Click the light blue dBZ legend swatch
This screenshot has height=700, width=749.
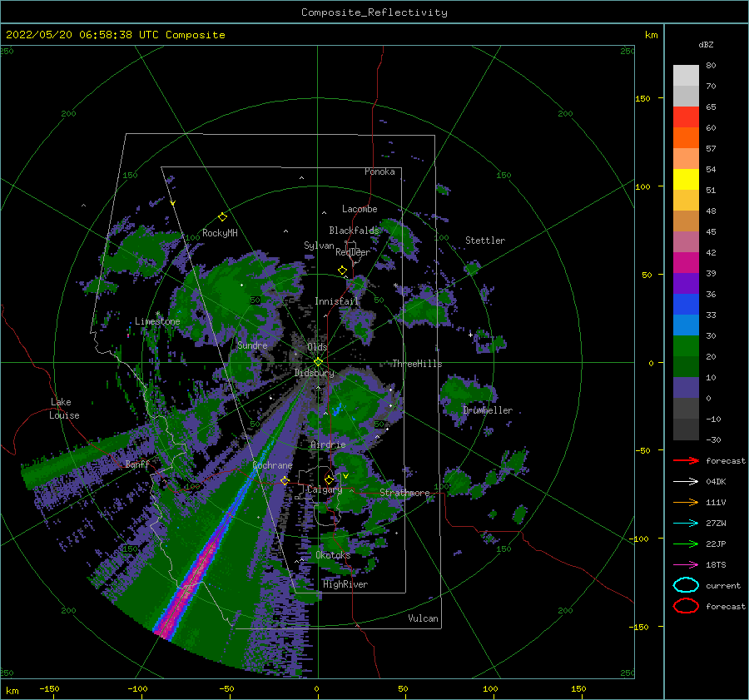click(x=686, y=325)
